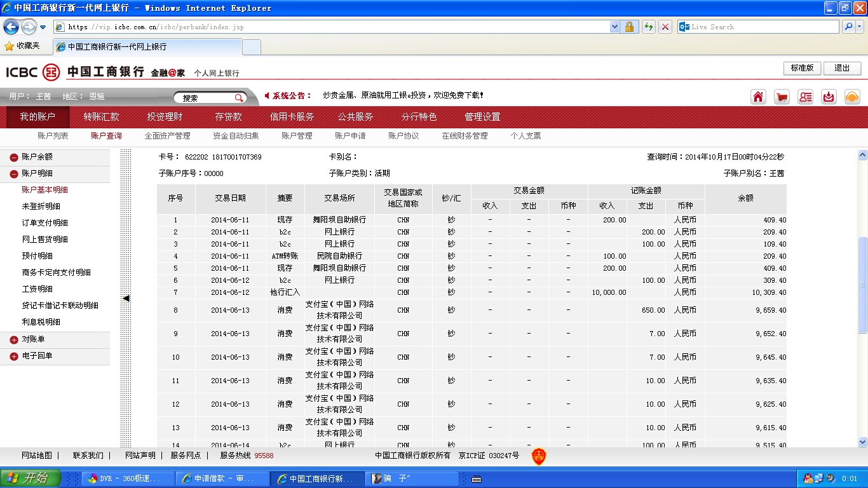Collapse the 账户余额 sidebar section
The width and height of the screenshot is (868, 488).
(14, 157)
